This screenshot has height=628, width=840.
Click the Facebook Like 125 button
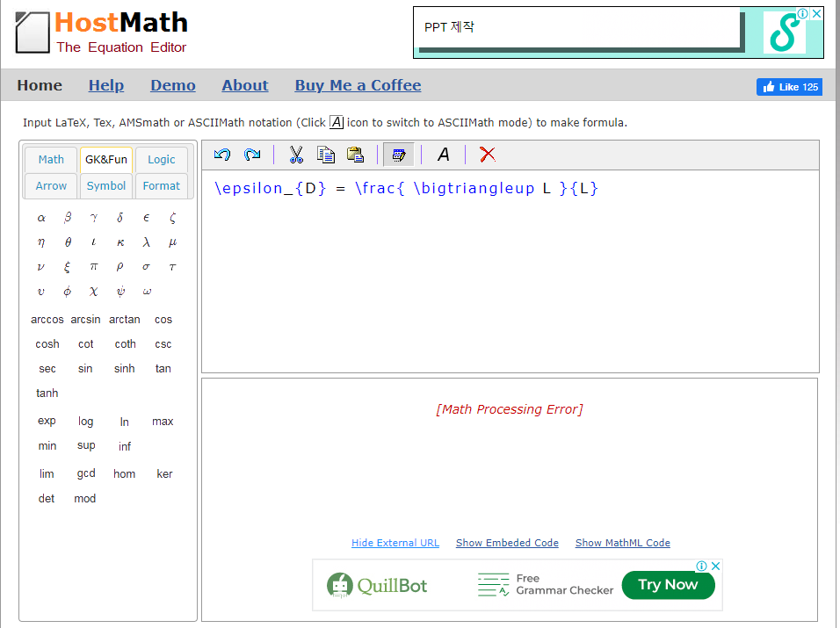[x=789, y=87]
